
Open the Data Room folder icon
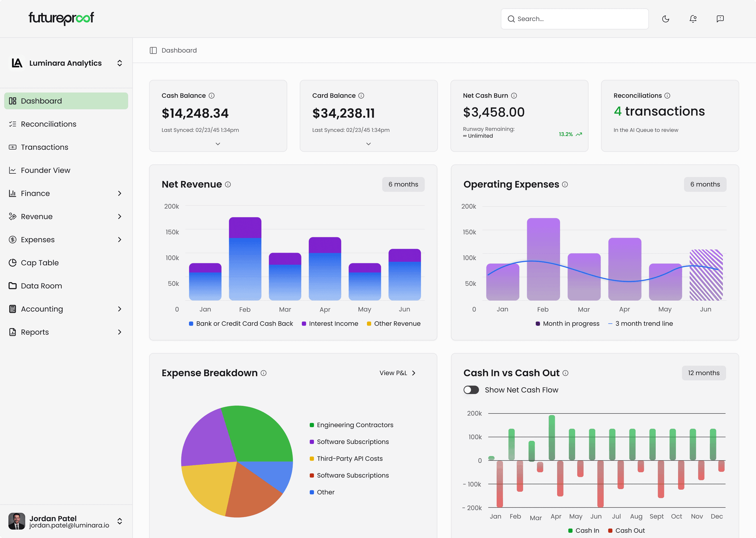coord(12,285)
